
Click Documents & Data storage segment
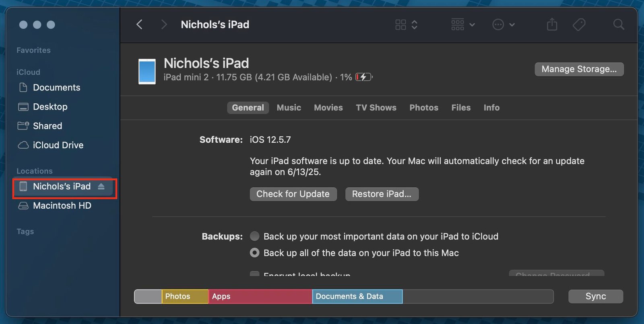[x=357, y=297]
